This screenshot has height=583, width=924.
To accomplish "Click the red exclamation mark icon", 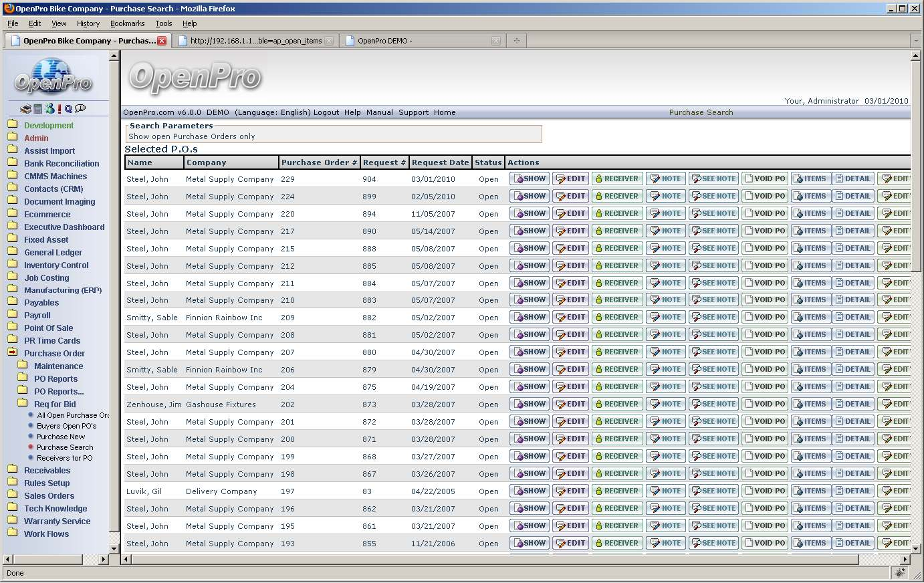I will 59,109.
